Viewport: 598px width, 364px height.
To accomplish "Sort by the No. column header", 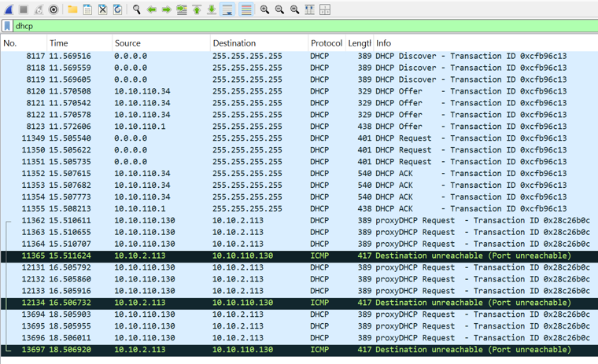I will pos(24,43).
